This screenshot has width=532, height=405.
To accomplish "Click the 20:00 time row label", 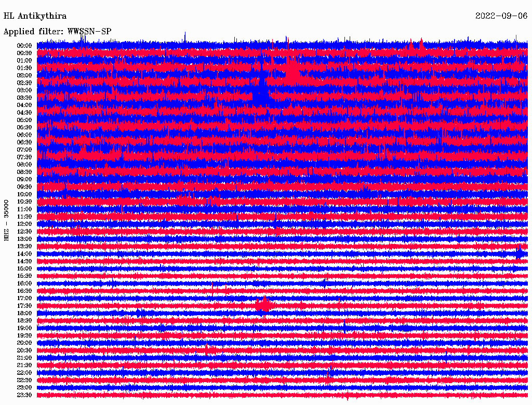I will point(24,343).
